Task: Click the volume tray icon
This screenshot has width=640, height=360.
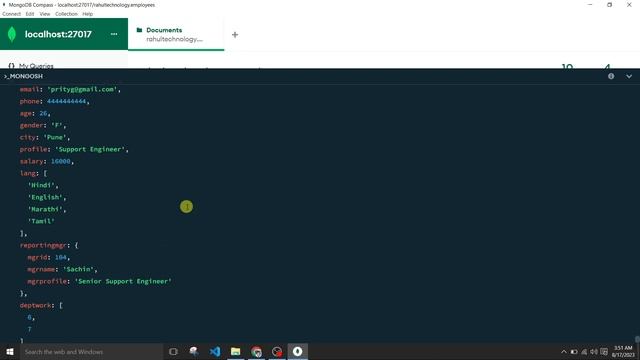Action: 594,352
